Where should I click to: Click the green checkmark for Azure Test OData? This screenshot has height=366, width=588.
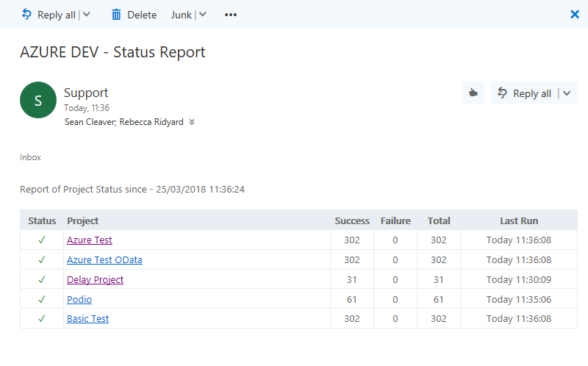pos(42,260)
